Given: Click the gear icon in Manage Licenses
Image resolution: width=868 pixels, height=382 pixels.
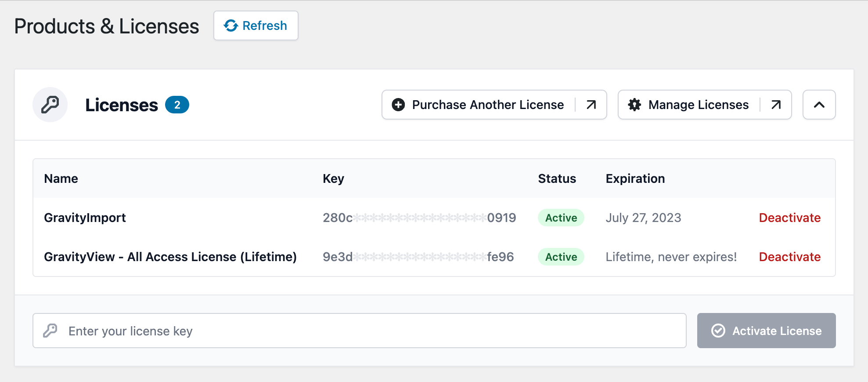Looking at the screenshot, I should point(634,105).
